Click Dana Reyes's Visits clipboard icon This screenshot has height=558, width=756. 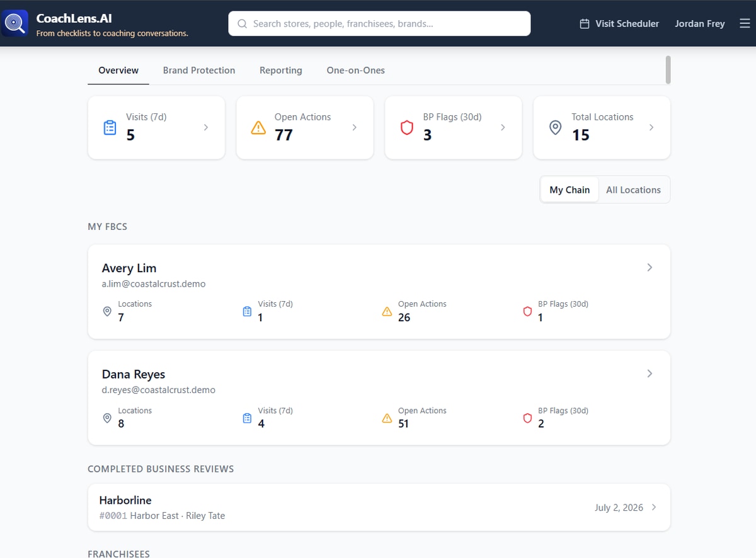[247, 418]
